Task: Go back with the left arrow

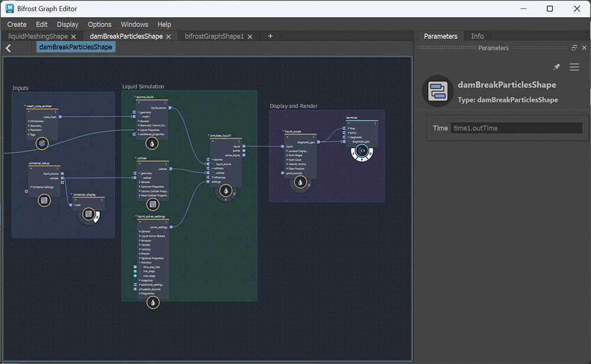Action: 8,48
